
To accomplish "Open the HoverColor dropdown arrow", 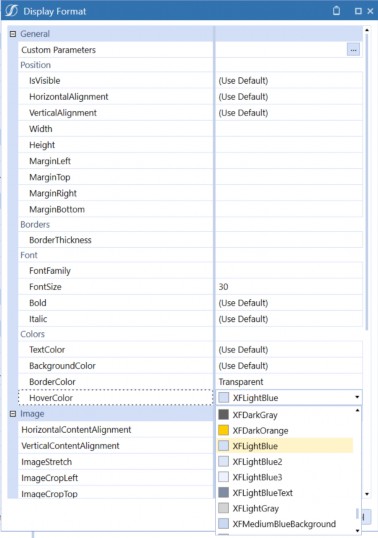I will (357, 397).
